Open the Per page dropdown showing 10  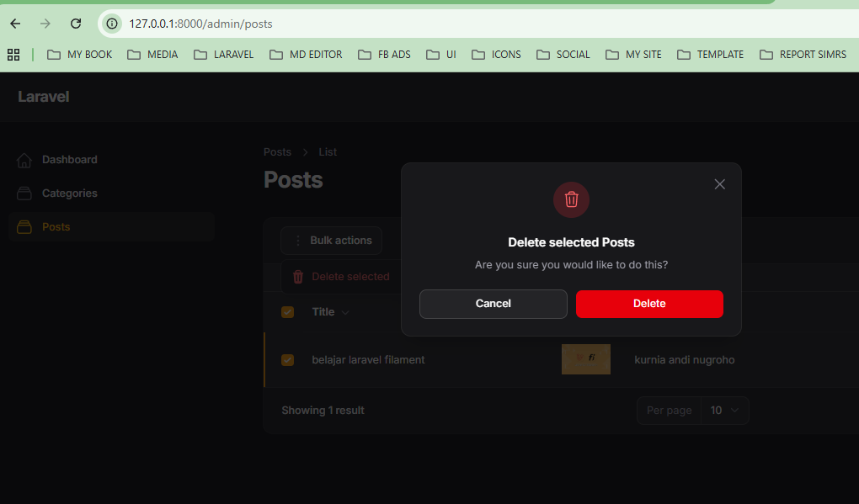tap(724, 410)
